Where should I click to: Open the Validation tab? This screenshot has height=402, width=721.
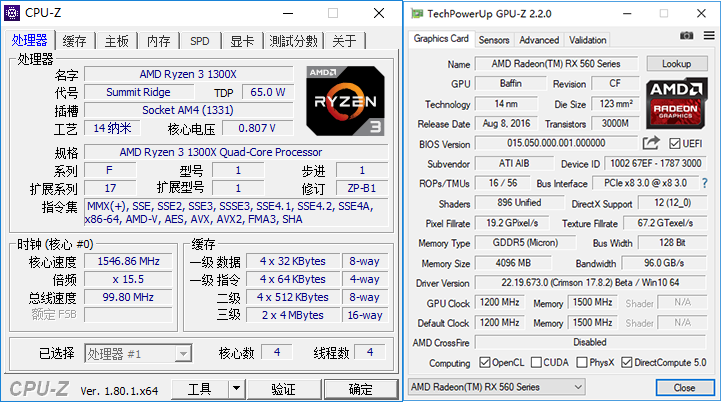tap(587, 40)
